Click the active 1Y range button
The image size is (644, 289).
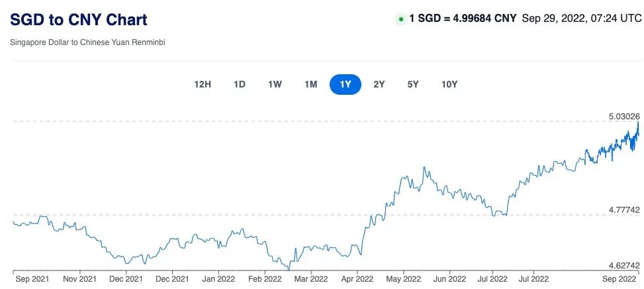(345, 84)
